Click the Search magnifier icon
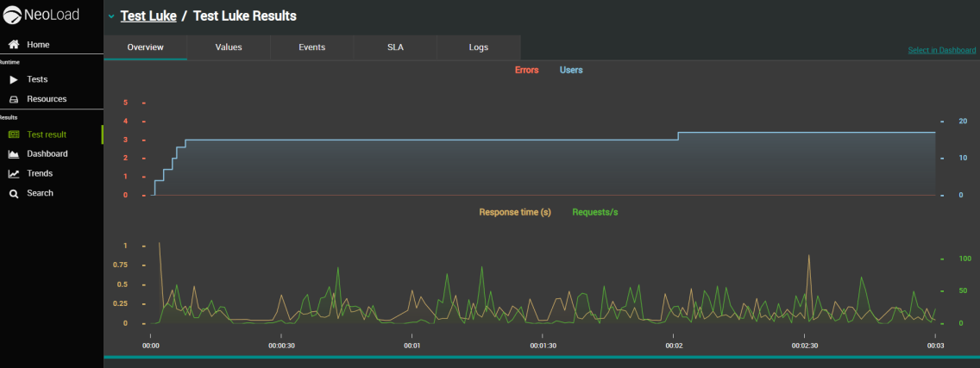The height and width of the screenshot is (368, 980). click(x=14, y=193)
